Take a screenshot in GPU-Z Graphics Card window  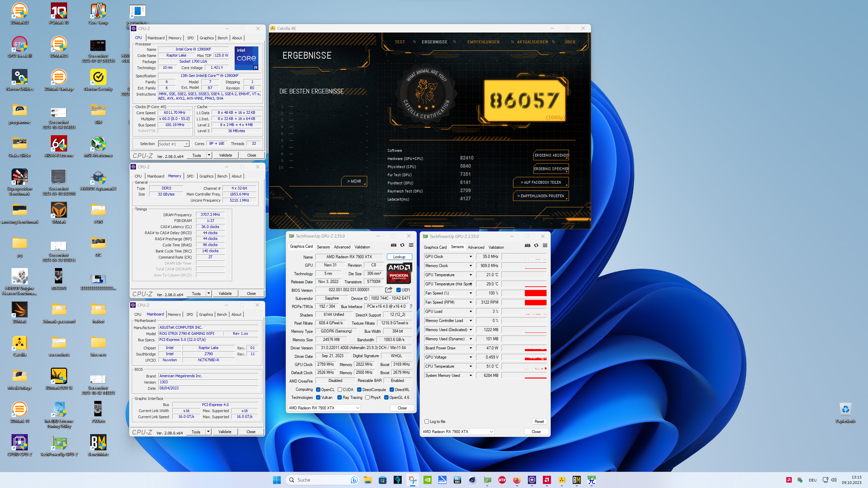point(393,245)
